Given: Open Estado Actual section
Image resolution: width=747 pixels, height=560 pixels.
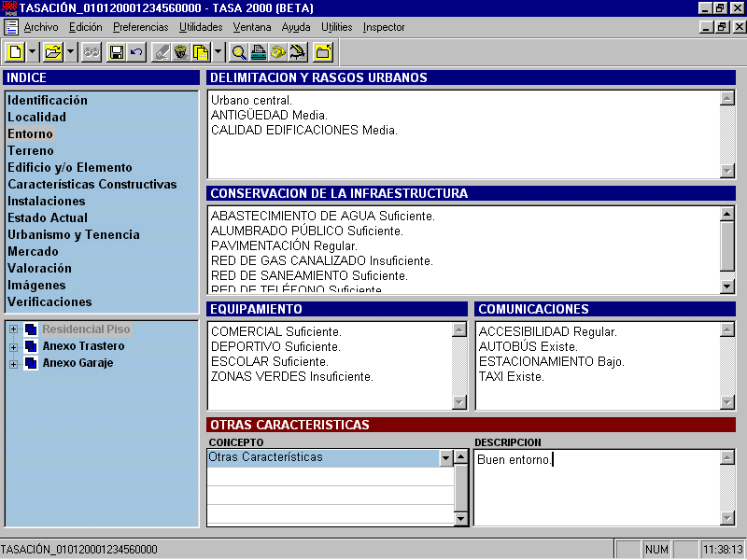Looking at the screenshot, I should click(48, 218).
